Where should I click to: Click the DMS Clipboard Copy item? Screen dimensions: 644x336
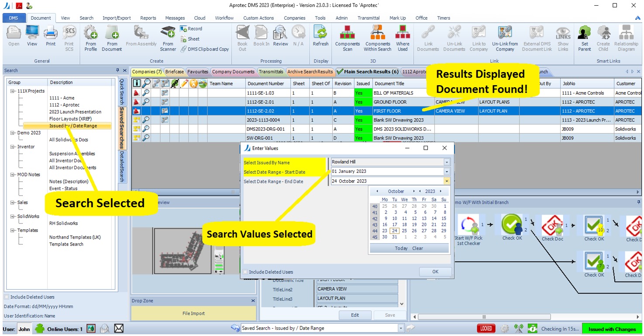tap(205, 49)
